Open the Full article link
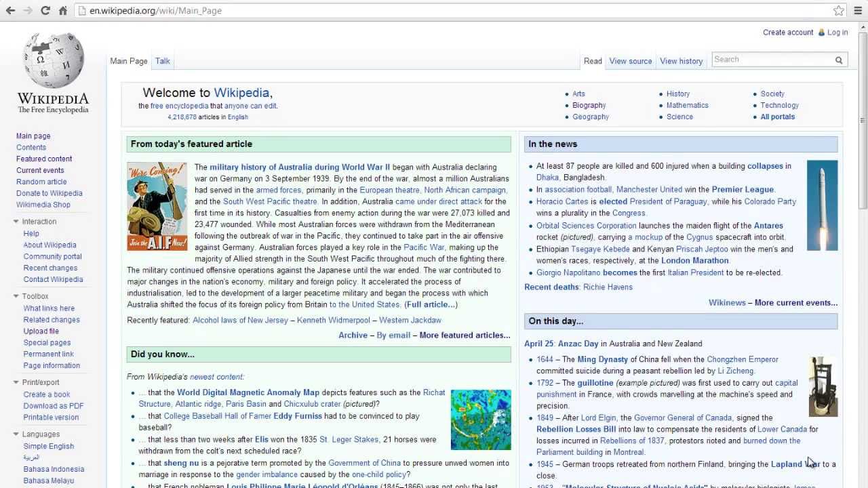The width and height of the screenshot is (868, 488). tap(431, 305)
